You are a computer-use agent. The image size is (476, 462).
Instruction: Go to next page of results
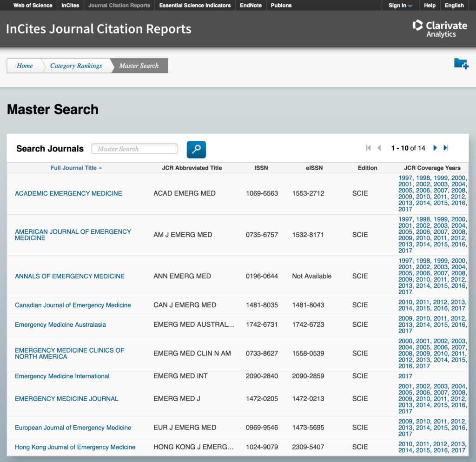tap(435, 148)
